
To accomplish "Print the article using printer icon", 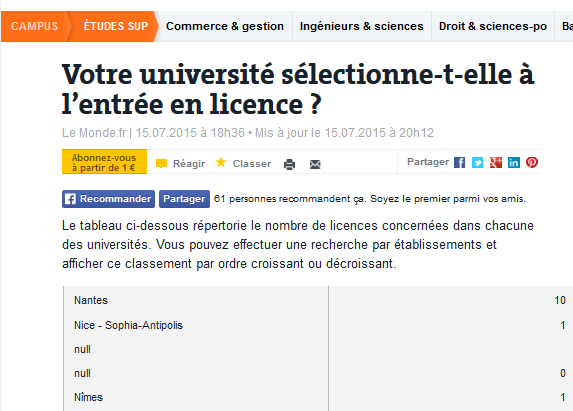I will (x=289, y=164).
